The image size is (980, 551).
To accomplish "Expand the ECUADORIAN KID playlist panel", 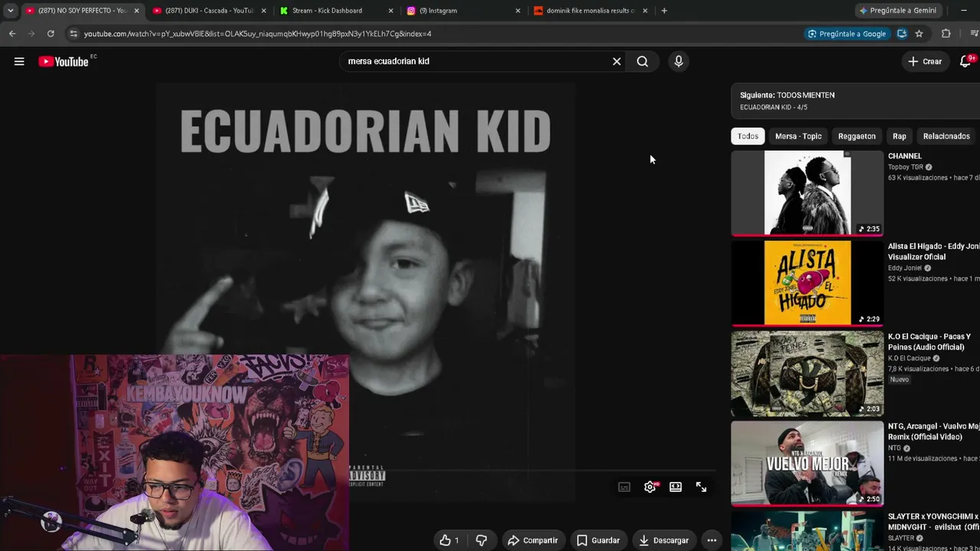I will point(855,101).
